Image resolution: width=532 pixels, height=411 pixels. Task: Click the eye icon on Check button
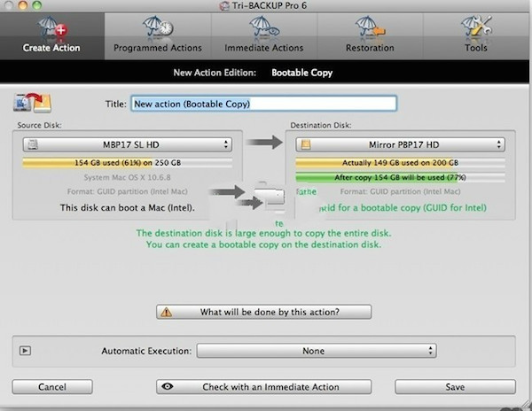[x=168, y=386]
